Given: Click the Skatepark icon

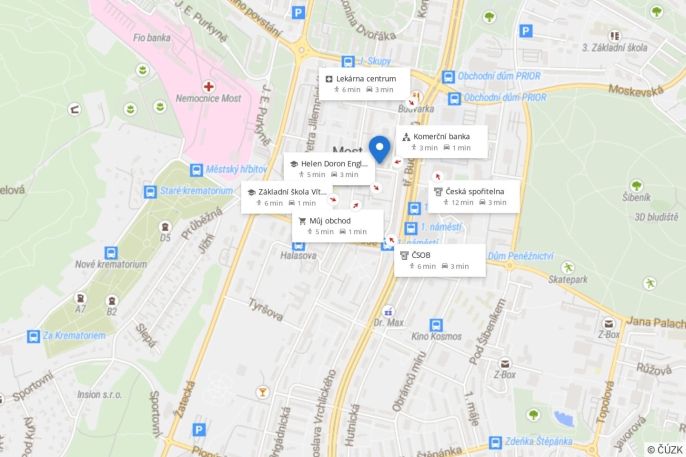Looking at the screenshot, I should 568,267.
